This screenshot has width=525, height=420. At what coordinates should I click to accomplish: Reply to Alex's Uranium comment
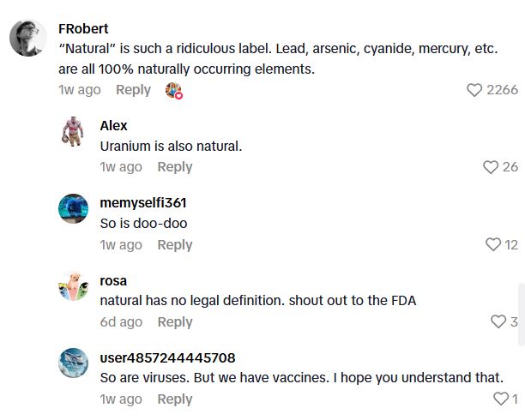(175, 167)
